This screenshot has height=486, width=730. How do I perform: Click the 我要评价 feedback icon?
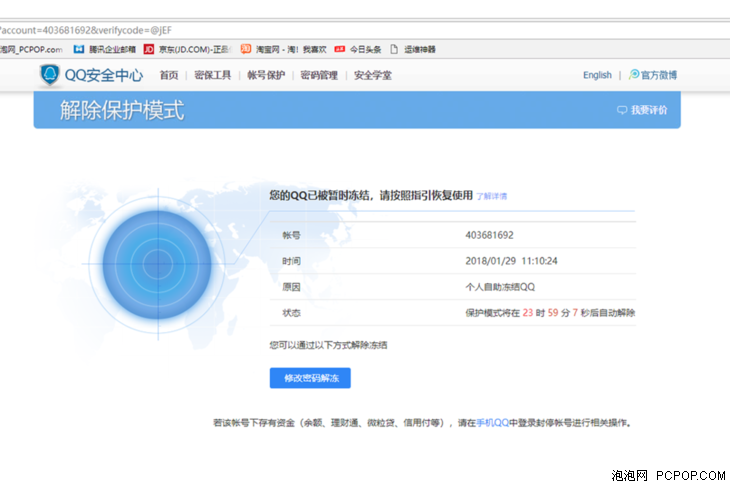622,110
